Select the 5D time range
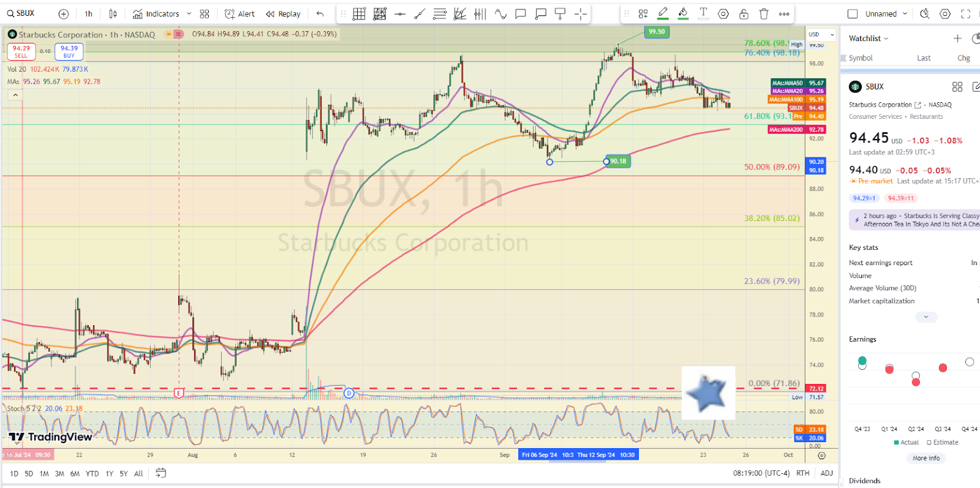Screen dimensions: 980x488 29,473
